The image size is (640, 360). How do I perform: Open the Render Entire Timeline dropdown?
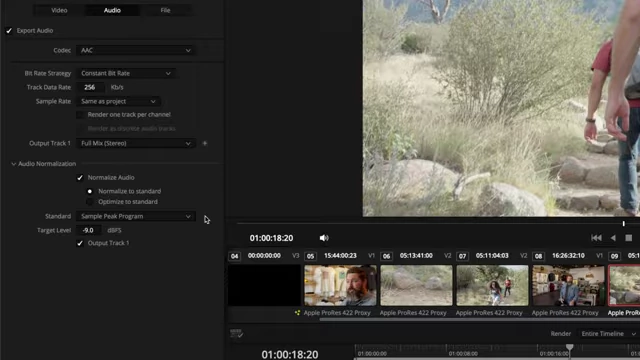point(608,334)
